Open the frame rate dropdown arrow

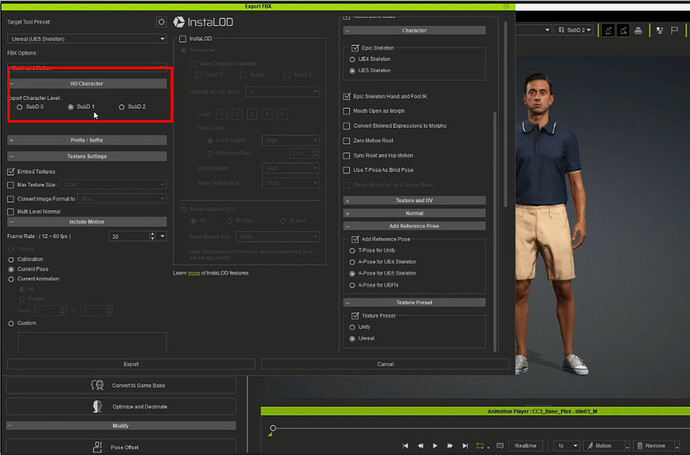pos(162,236)
